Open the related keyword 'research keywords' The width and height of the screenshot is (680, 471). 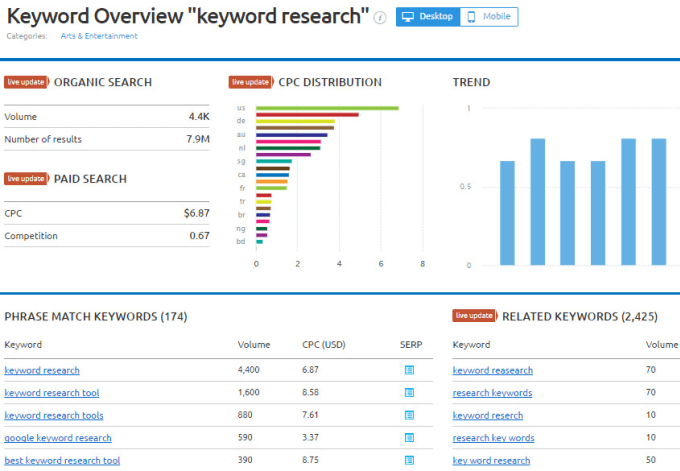coord(492,393)
